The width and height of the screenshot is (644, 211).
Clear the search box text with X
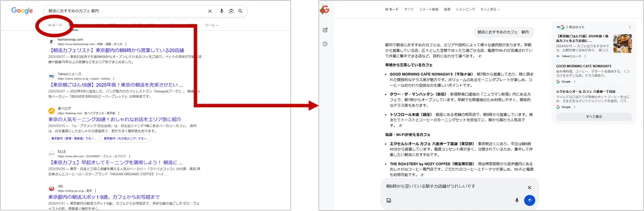coord(210,11)
